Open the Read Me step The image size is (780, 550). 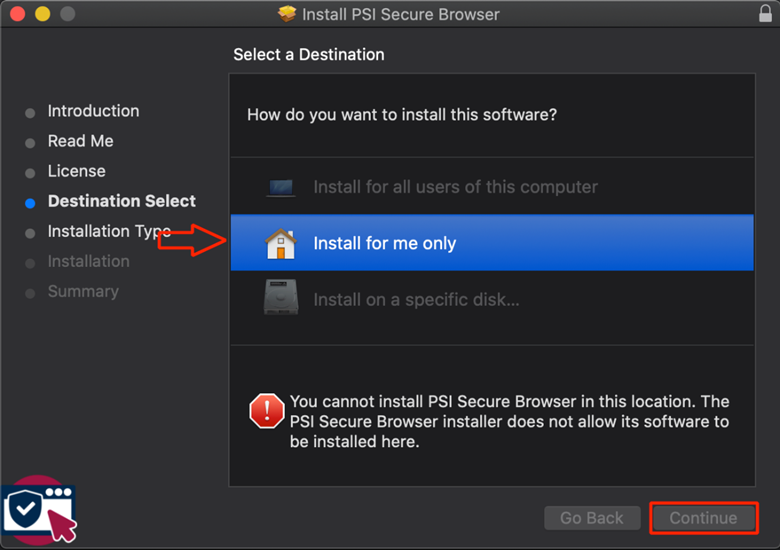click(81, 141)
